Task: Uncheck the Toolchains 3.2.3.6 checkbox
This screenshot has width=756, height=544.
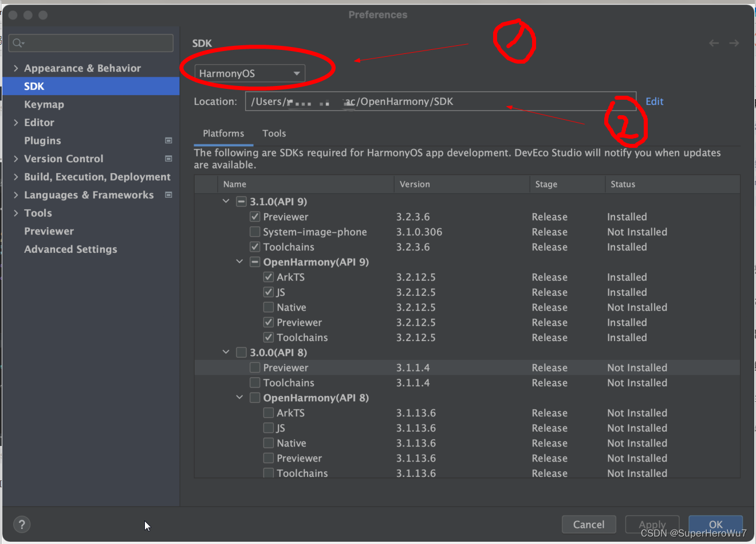Action: (255, 247)
